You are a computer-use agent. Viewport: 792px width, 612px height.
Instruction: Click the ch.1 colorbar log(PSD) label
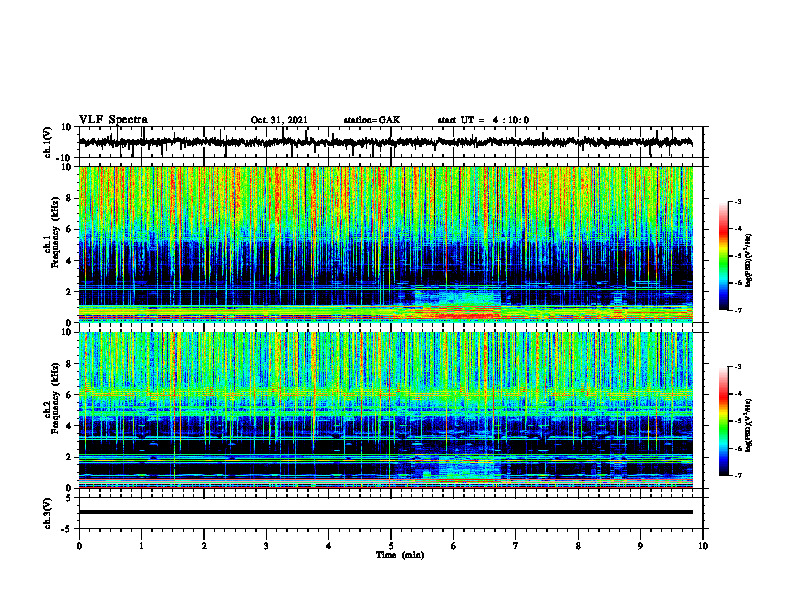tap(748, 260)
